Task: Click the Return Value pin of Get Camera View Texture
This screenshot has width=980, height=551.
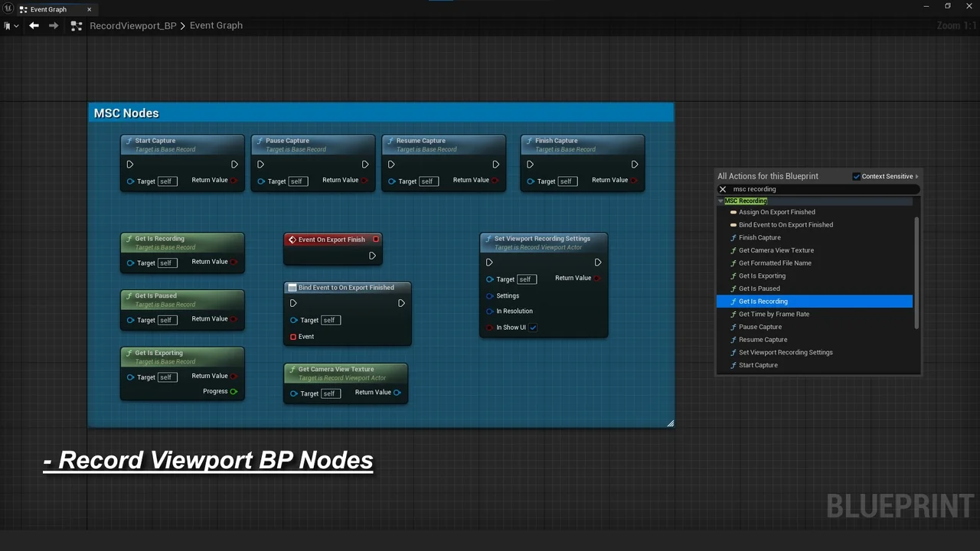Action: coord(397,393)
